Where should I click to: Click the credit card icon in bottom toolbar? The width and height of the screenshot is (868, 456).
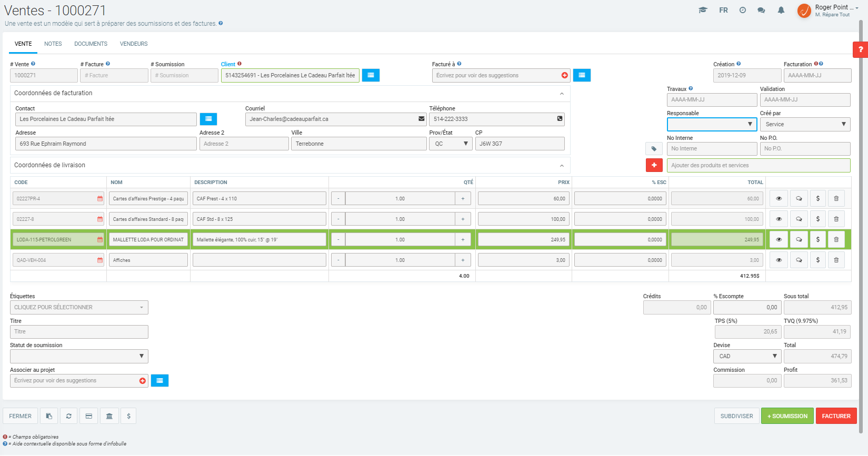pyautogui.click(x=89, y=416)
